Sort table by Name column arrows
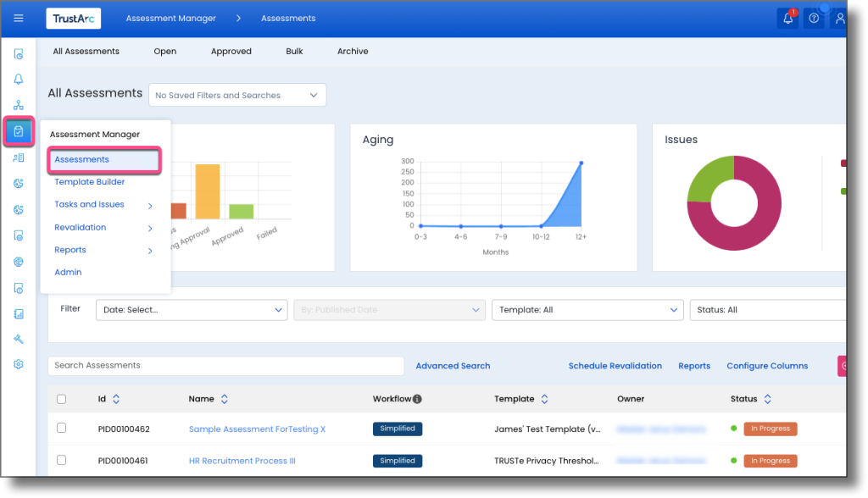 pos(224,399)
